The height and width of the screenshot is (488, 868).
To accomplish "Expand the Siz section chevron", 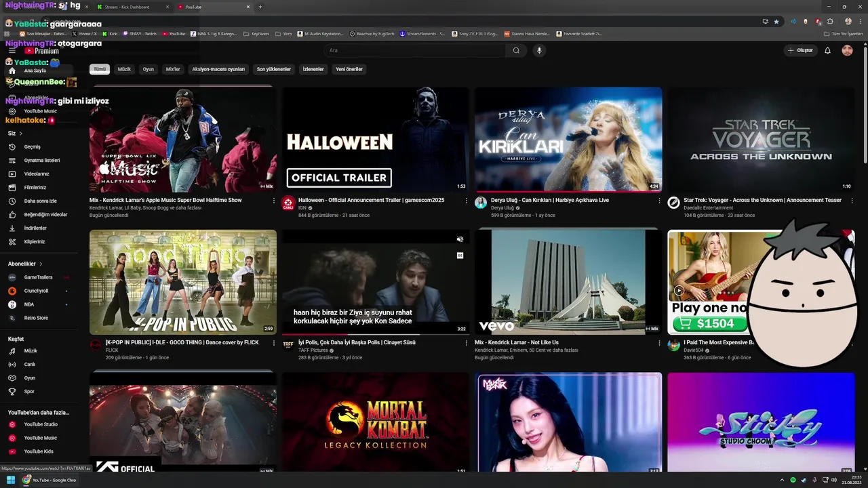I will tap(21, 134).
